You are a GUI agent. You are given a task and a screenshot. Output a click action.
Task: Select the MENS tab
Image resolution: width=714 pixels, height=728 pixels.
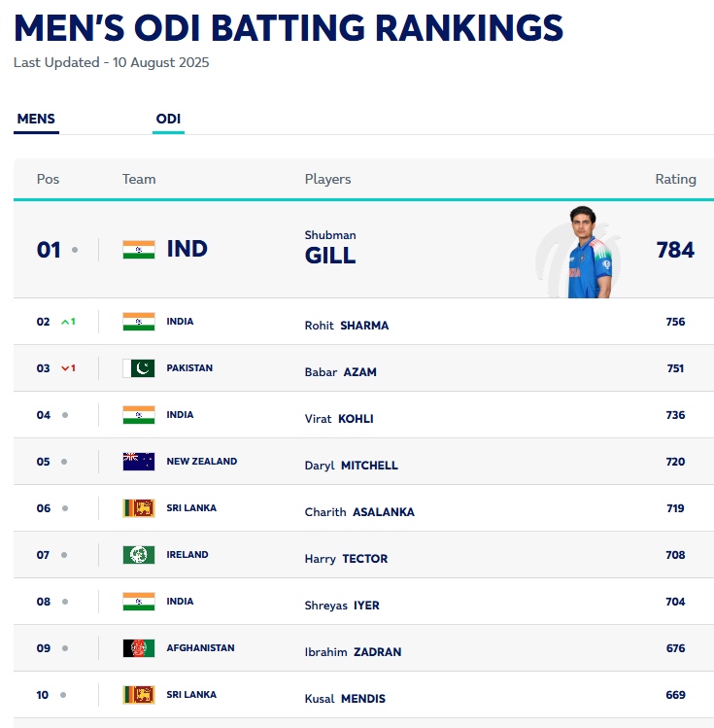click(x=36, y=120)
